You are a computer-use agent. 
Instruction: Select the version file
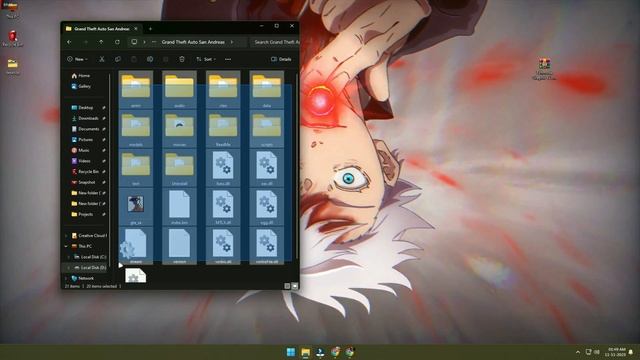pyautogui.click(x=179, y=246)
